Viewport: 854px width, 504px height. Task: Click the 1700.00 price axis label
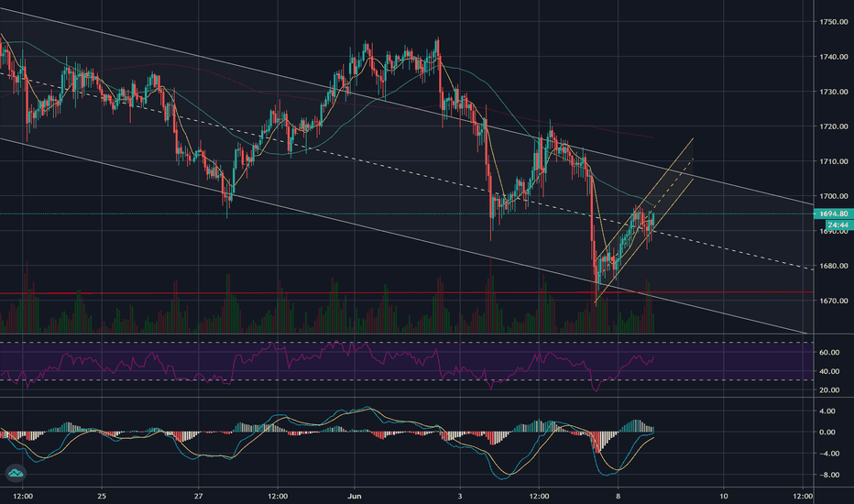(833, 196)
